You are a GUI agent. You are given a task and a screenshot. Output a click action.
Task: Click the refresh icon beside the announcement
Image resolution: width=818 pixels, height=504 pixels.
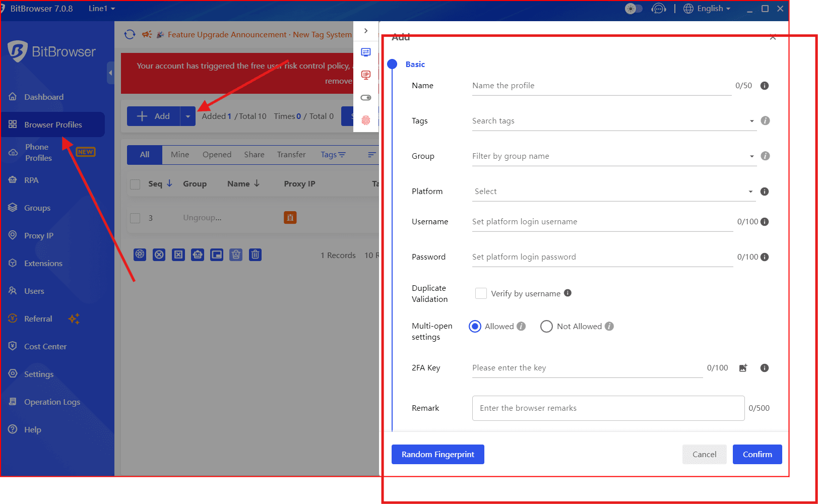[x=130, y=34]
